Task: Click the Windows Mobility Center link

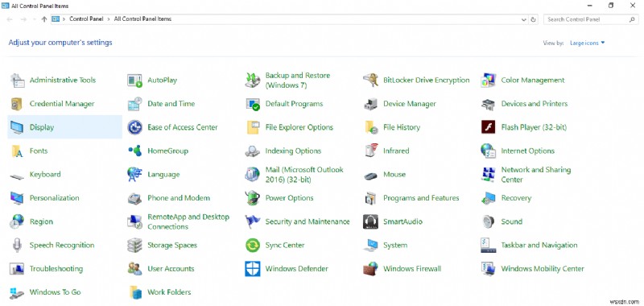Action: 542,269
